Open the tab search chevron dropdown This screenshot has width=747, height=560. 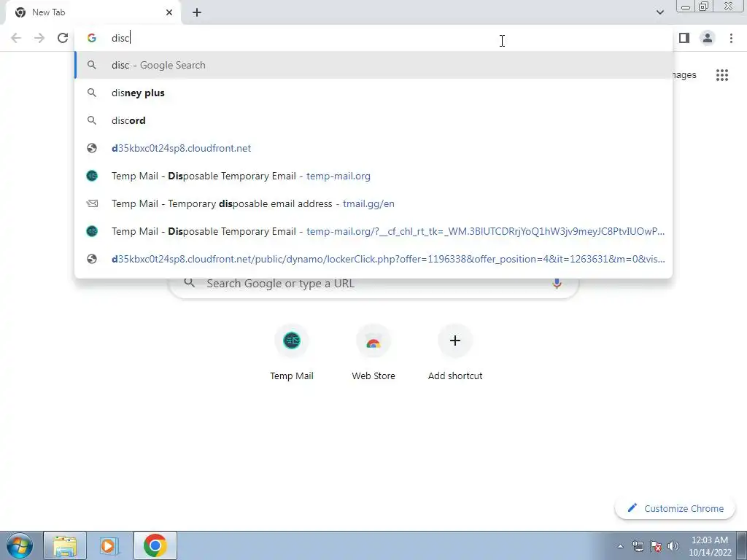coord(659,12)
